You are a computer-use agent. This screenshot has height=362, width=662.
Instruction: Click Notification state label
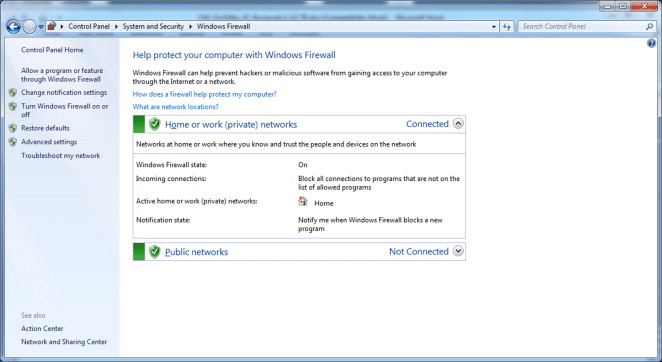pos(163,220)
